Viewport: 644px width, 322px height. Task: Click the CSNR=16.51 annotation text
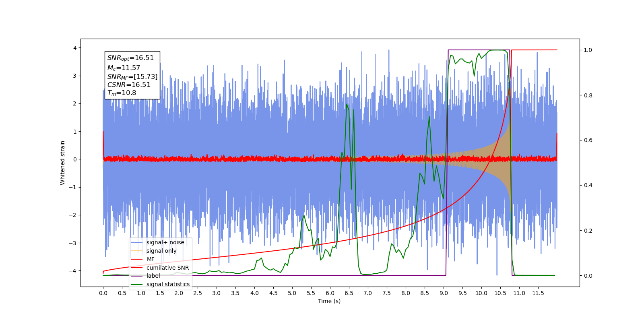coord(129,85)
